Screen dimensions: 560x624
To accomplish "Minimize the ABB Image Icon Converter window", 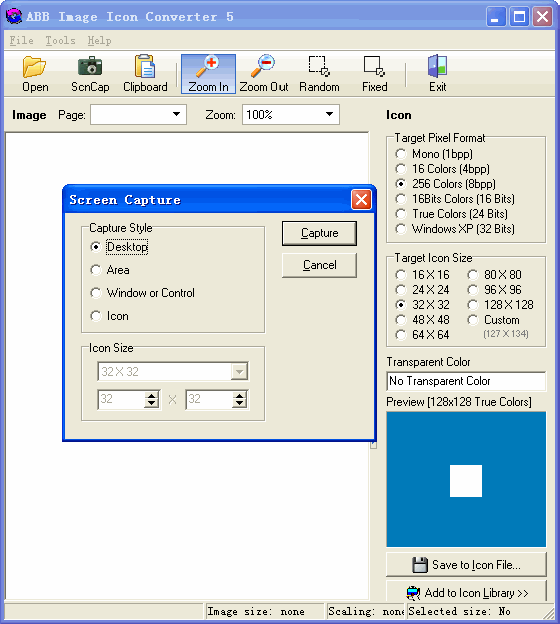I will click(496, 17).
